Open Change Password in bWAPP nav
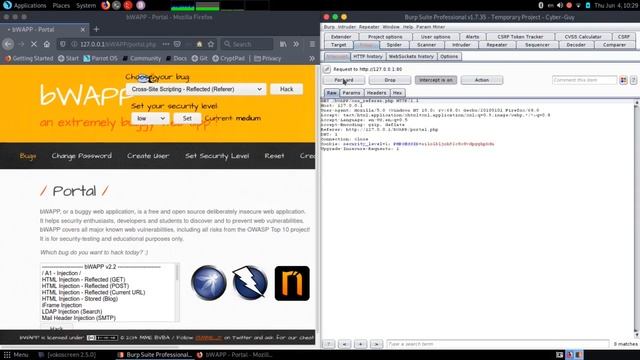This screenshot has height=360, width=640. 82,156
